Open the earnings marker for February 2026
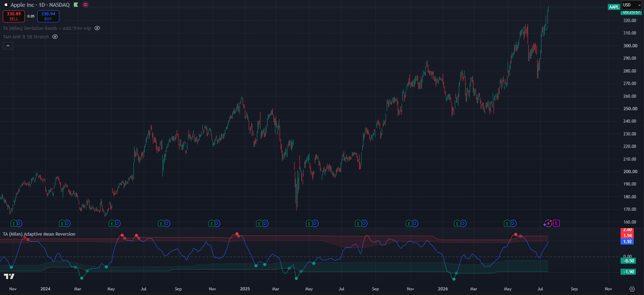Viewport: 644px width, 295px height. (x=457, y=223)
